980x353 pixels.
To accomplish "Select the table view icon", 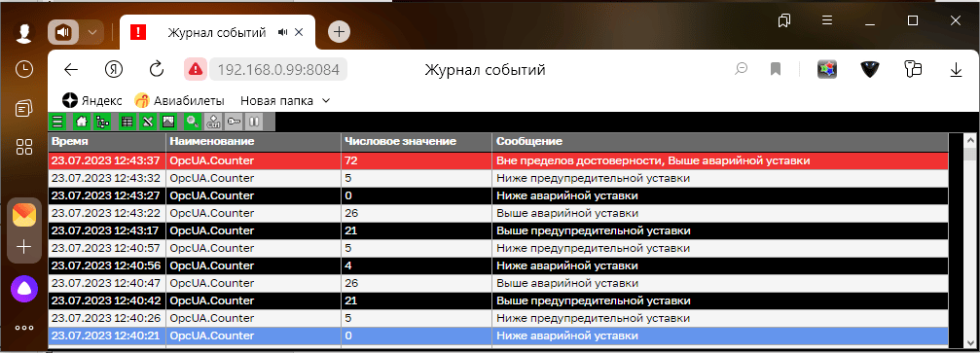I will [127, 122].
